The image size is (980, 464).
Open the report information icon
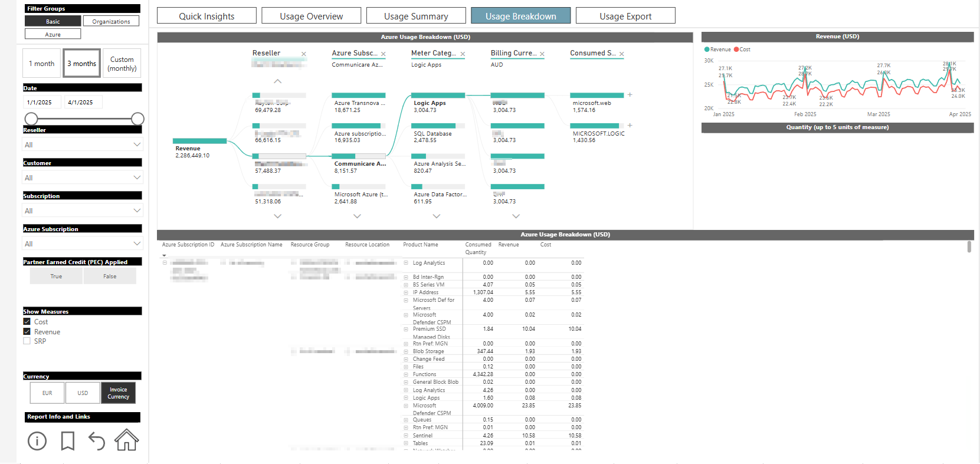pos(37,440)
